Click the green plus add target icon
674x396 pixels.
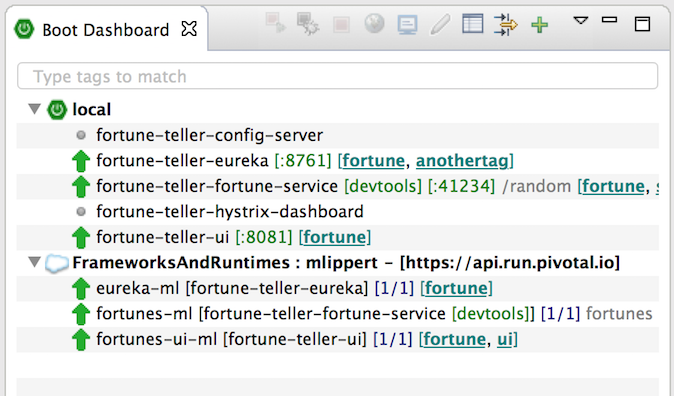pyautogui.click(x=539, y=25)
